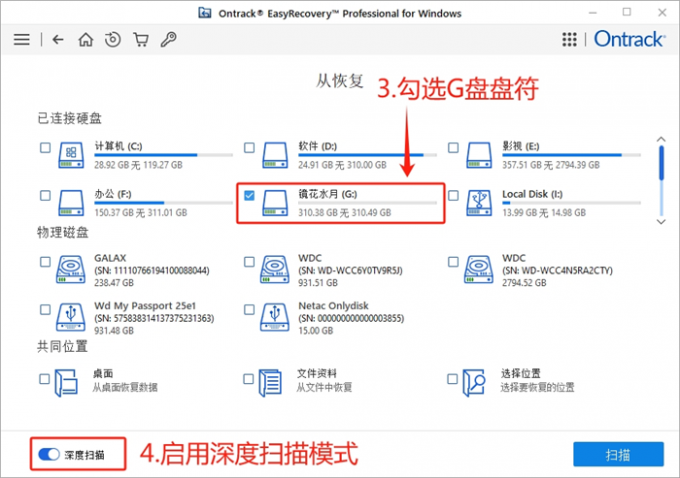Click the 计算机 (C:) drive icon
Image resolution: width=680 pixels, height=478 pixels.
pos(71,155)
